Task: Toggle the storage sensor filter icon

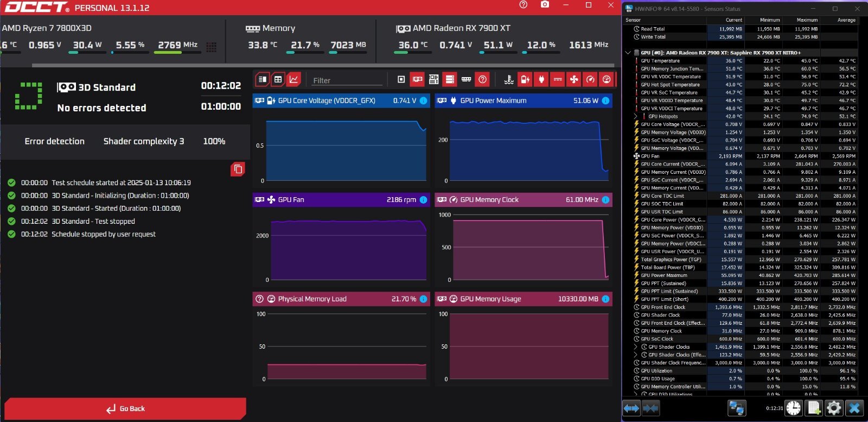Action: pyautogui.click(x=450, y=79)
